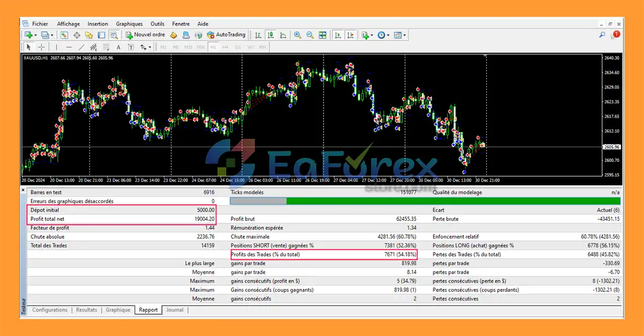Draw a trendline with the line tool
The image size is (644, 336).
tap(81, 47)
